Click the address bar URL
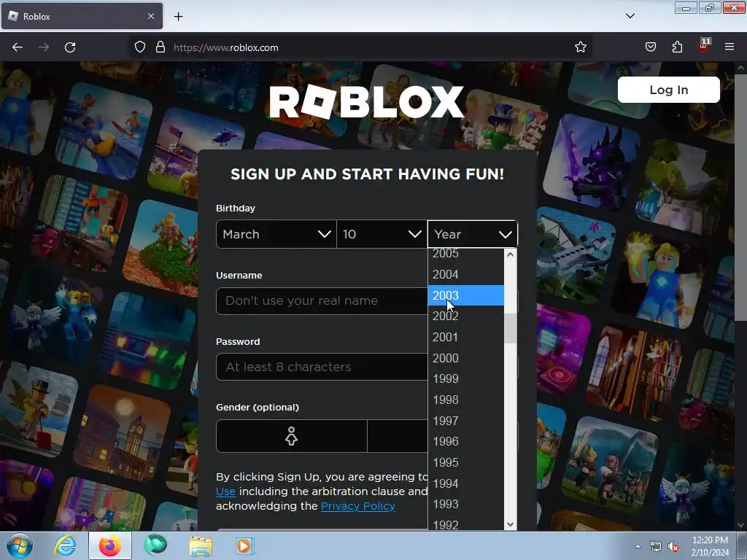 point(226,47)
